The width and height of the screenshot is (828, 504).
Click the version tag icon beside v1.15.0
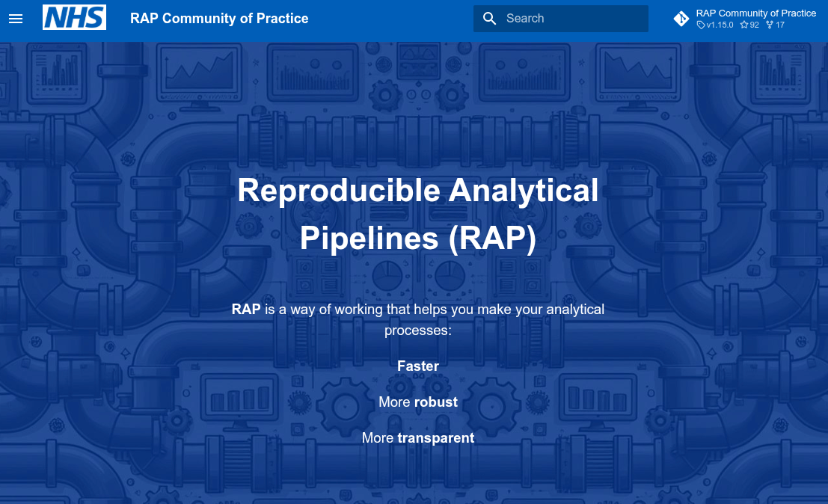click(702, 24)
